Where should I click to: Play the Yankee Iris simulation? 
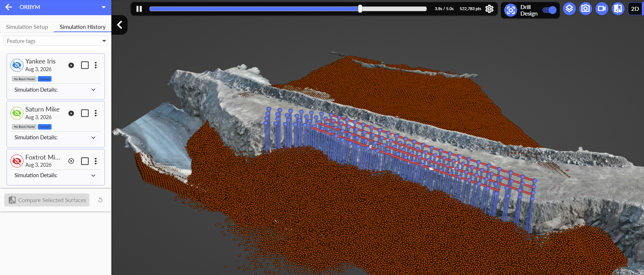(x=71, y=65)
